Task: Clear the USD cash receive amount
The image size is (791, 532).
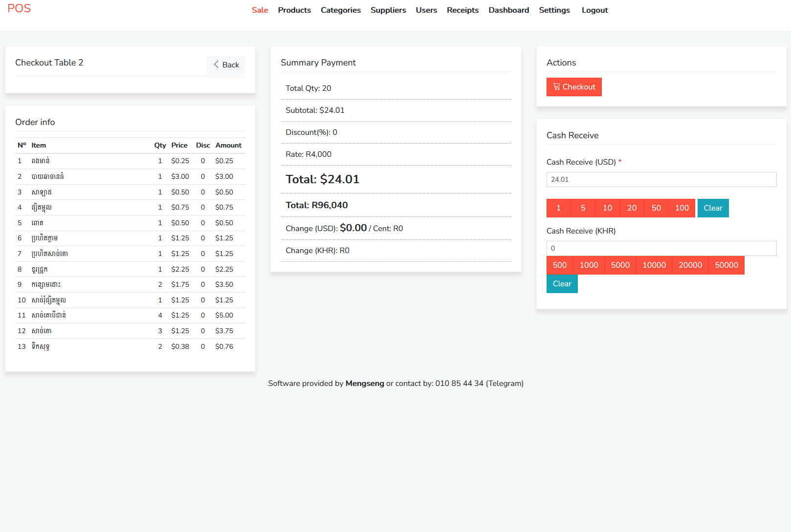Action: click(713, 208)
